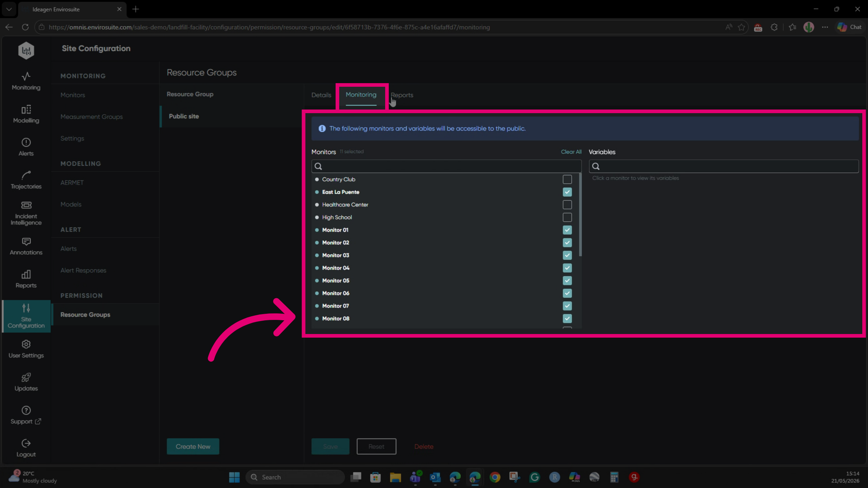Click the Logout icon
The image size is (868, 488).
26,443
